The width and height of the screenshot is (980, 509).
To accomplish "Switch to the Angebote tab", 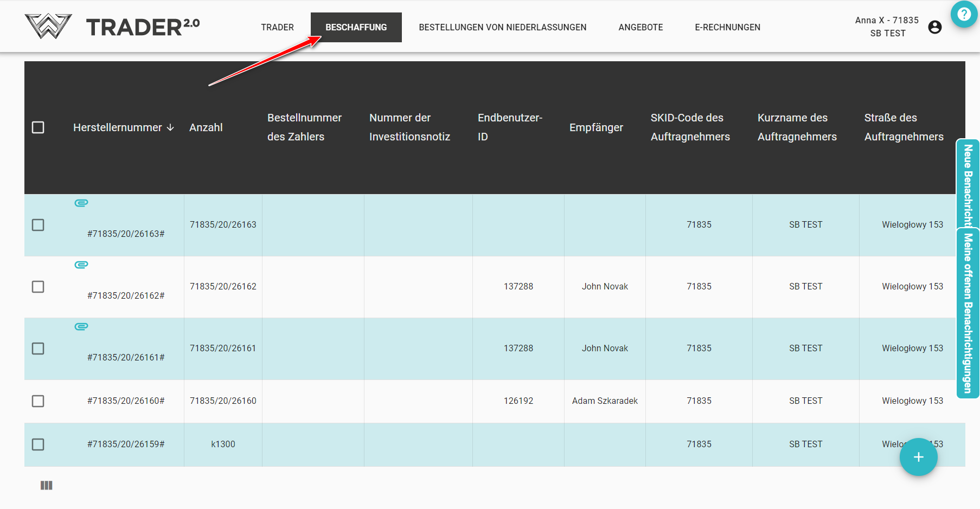I will tap(640, 27).
